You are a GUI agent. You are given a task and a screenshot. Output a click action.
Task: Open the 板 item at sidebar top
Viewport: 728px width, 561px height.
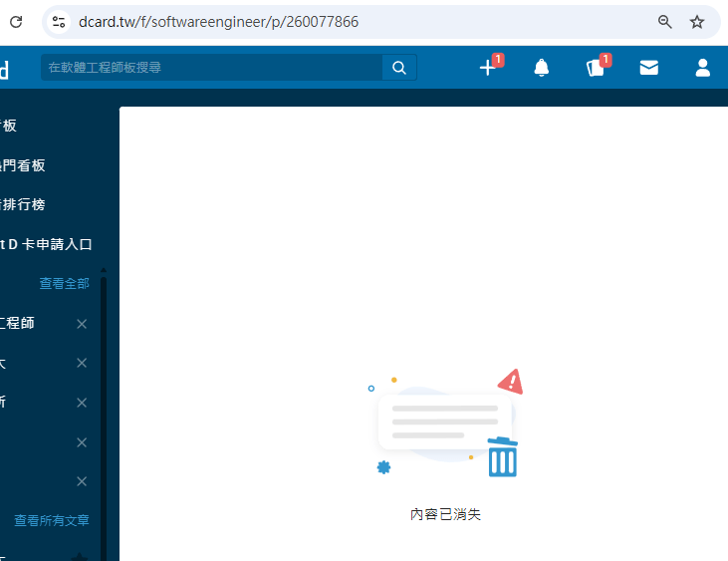click(x=8, y=126)
